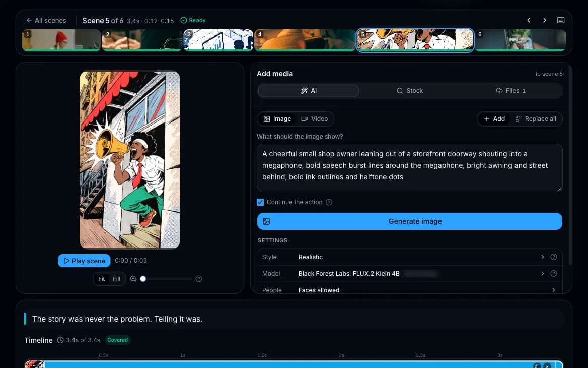Screen dimensions: 588x368
Task: Go to the next scene arrow
Action: [x=545, y=20]
